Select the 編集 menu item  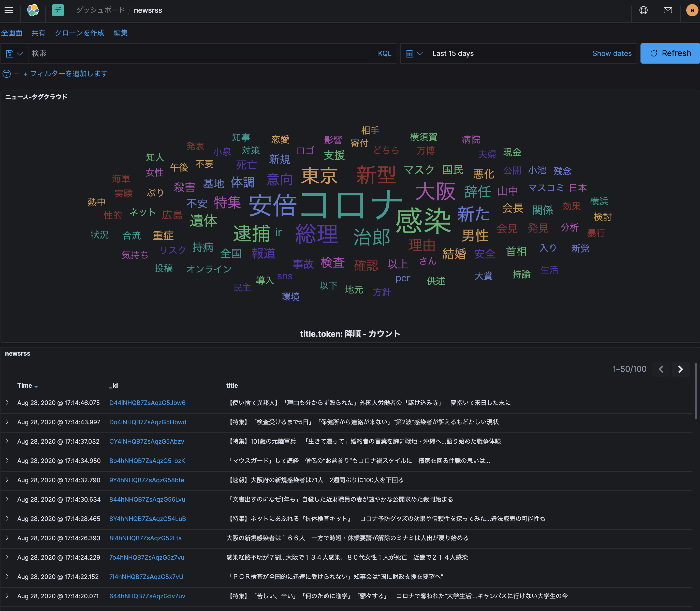[x=120, y=33]
